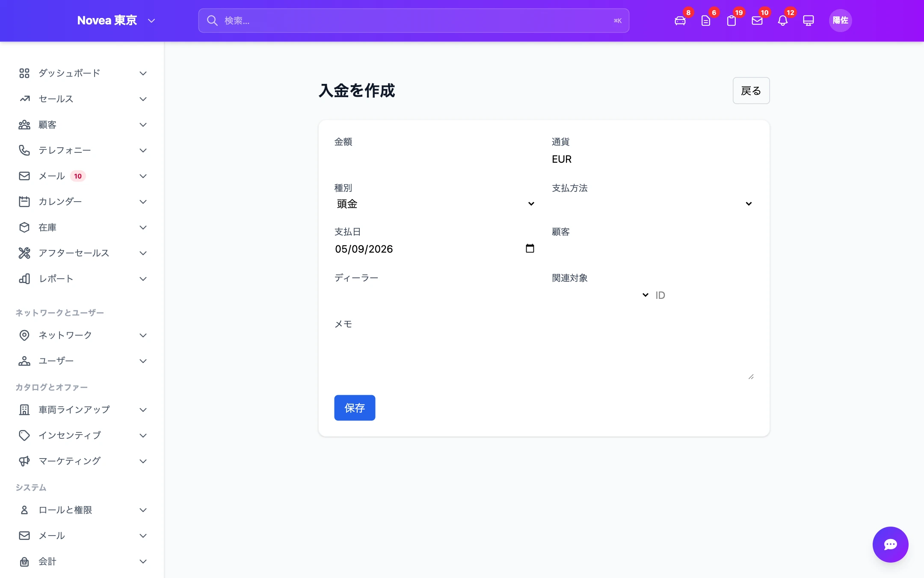This screenshot has width=924, height=578.
Task: Expand the ダッシュボード chevron
Action: click(143, 73)
